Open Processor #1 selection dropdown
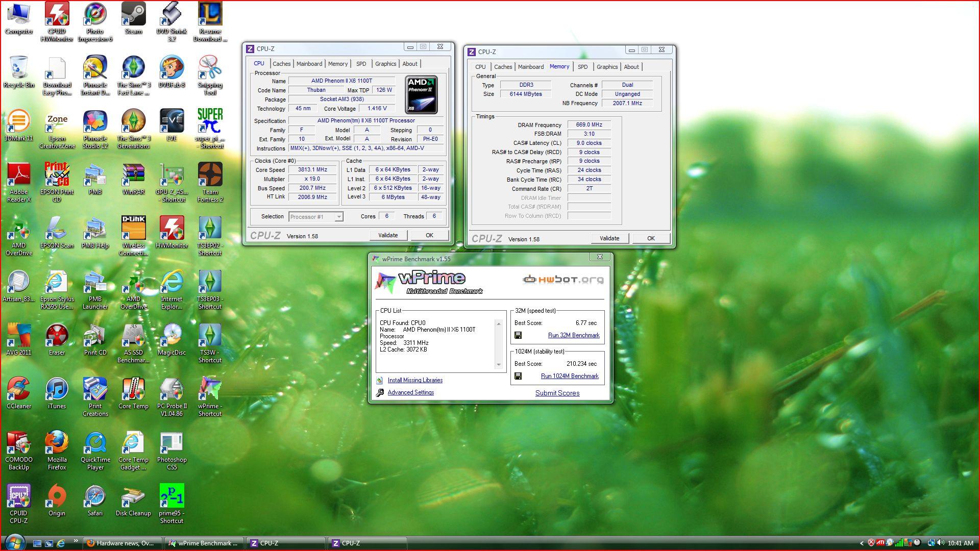The image size is (980, 551). tap(316, 217)
